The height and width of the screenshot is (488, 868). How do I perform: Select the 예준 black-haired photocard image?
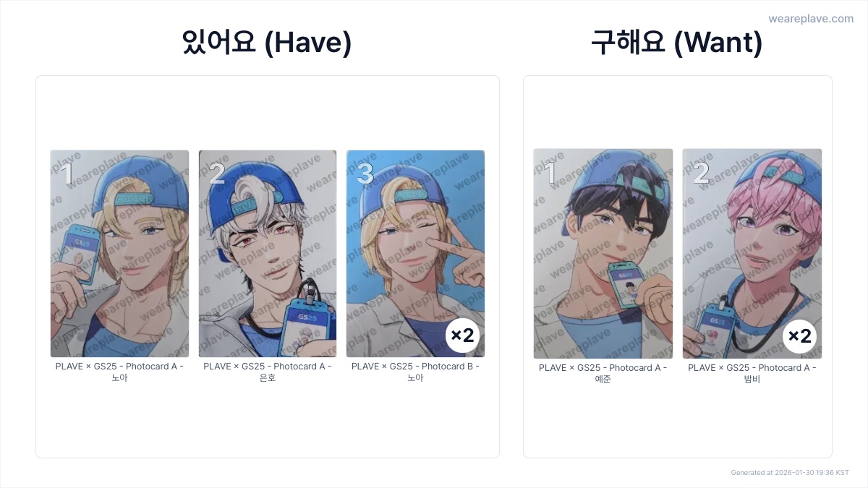pyautogui.click(x=603, y=254)
